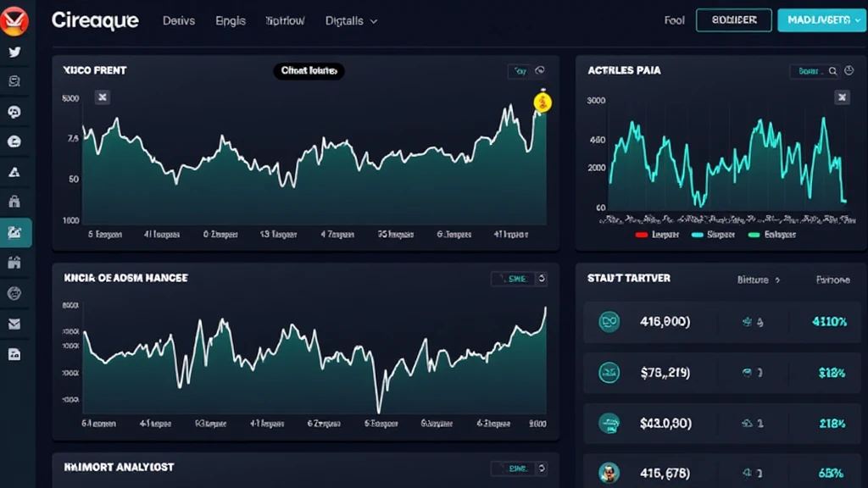868x488 pixels.
Task: Click the triangle warning icon in sidebar
Action: pyautogui.click(x=15, y=172)
